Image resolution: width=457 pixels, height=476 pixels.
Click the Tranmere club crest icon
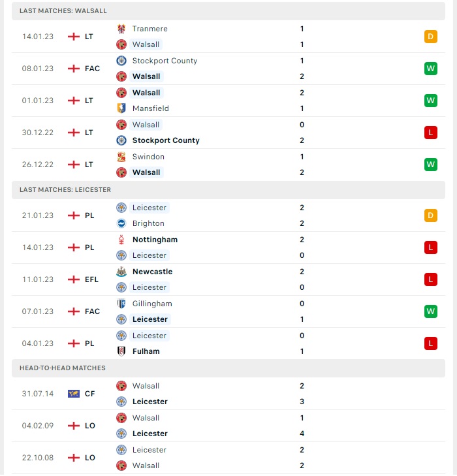click(121, 29)
